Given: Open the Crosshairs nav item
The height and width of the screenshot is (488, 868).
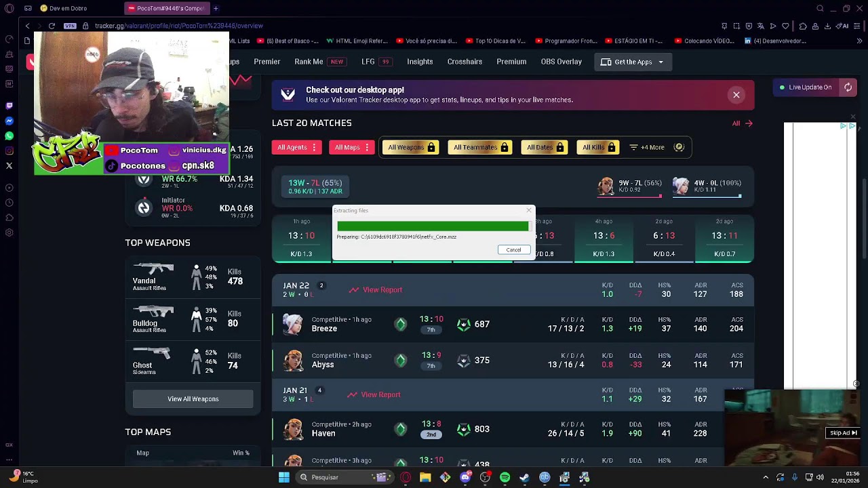Looking at the screenshot, I should tap(465, 62).
